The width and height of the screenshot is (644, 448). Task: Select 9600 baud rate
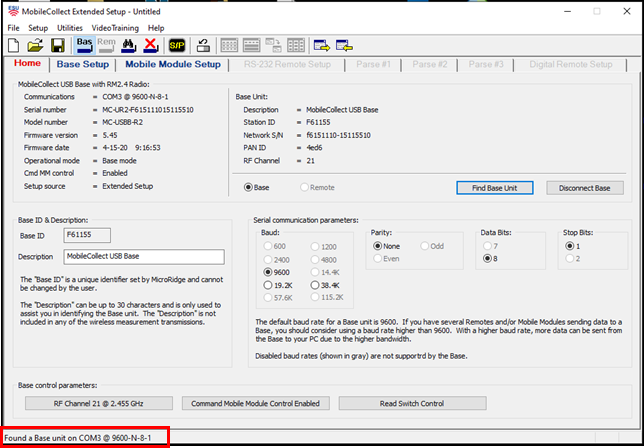click(277, 272)
